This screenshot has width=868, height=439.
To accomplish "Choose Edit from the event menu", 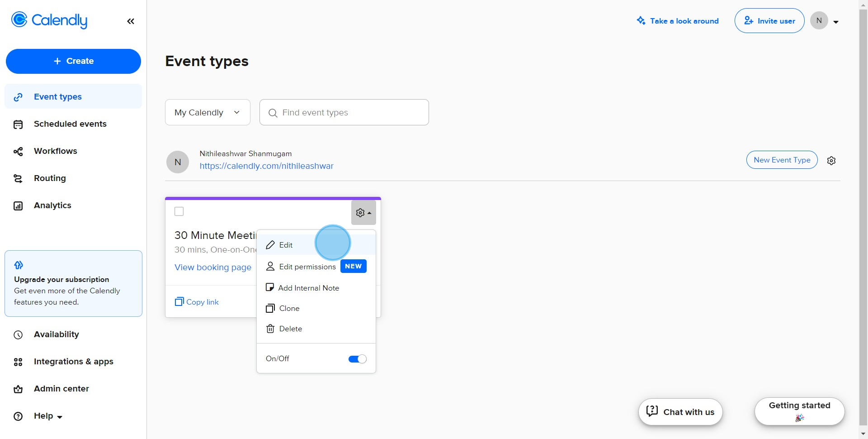I will coord(316,245).
